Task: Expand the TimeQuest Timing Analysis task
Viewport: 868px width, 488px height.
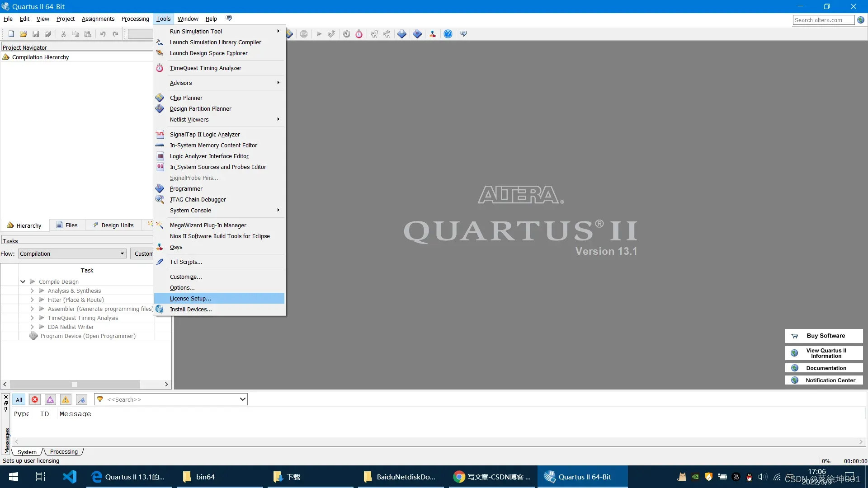Action: (32, 318)
